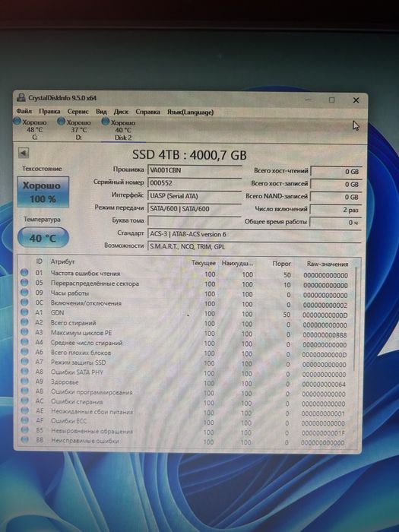399x532 pixels.
Task: Click the SMART list vertical scrollbar
Action: click(355, 319)
